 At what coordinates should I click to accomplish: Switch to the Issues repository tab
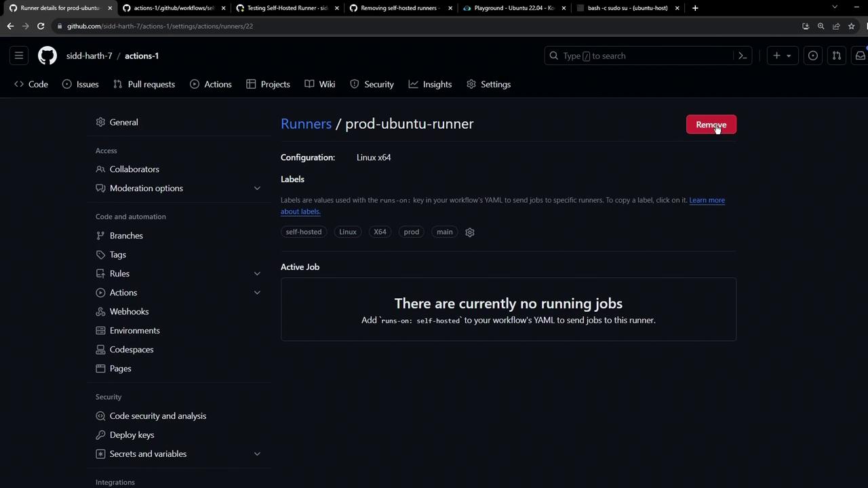click(x=80, y=84)
